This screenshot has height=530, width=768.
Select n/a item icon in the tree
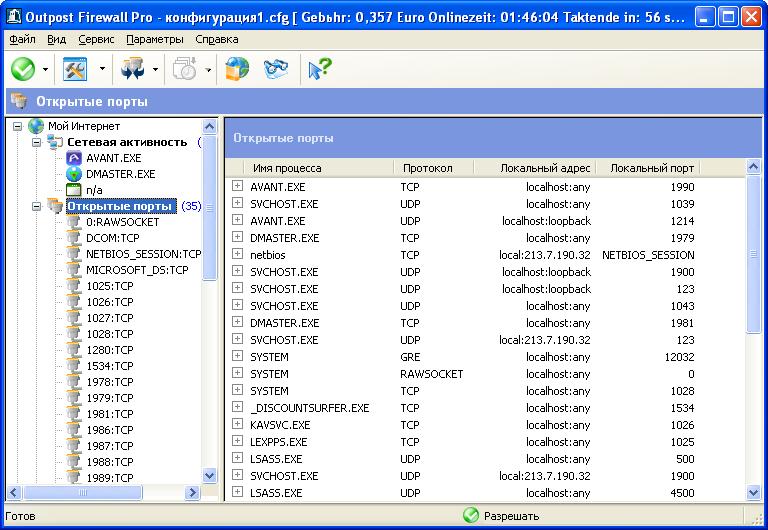point(73,190)
